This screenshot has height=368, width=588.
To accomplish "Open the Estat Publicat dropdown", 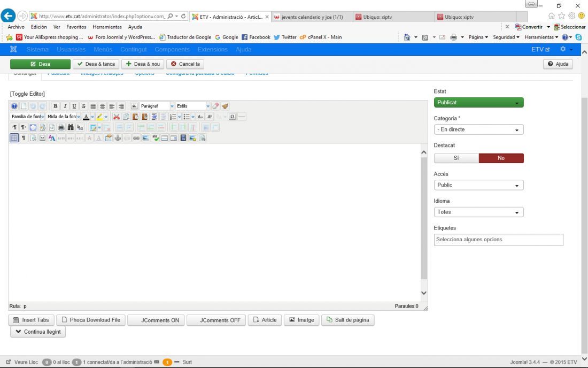I will 478,102.
